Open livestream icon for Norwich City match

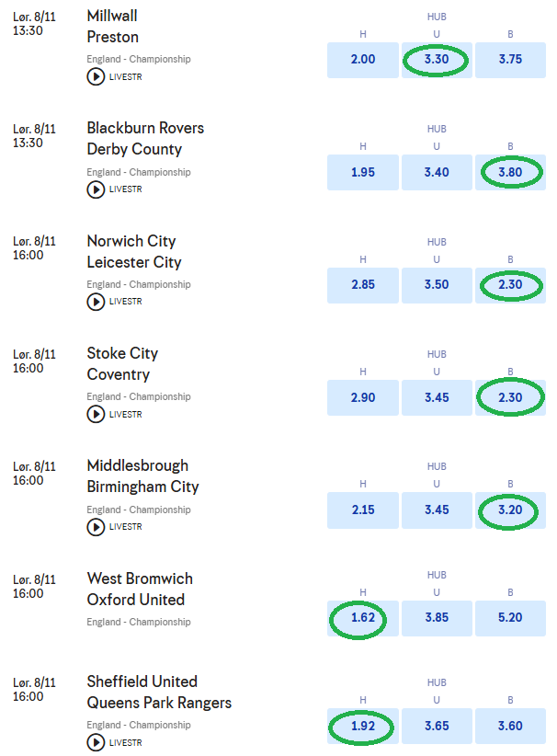point(96,302)
